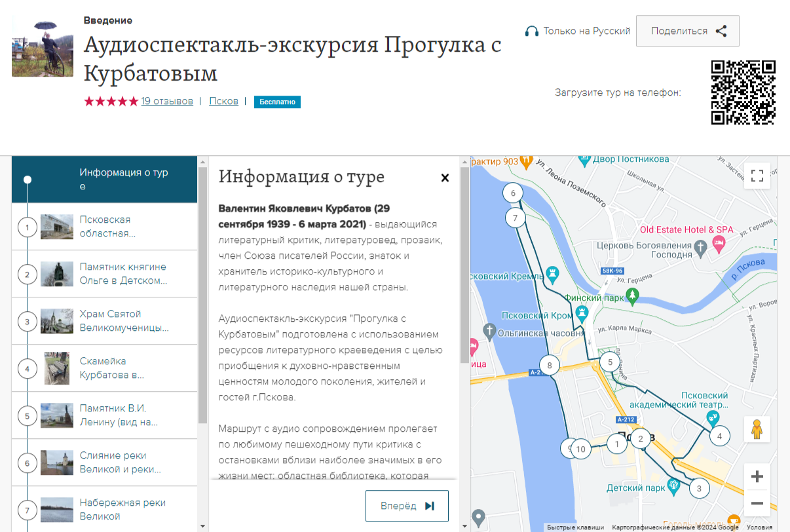790x532 pixels.
Task: Open stop 2 Памятник княгине Ольге
Action: (x=105, y=274)
